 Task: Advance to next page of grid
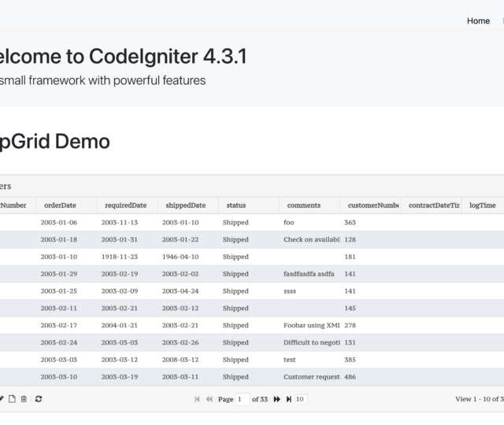point(276,399)
